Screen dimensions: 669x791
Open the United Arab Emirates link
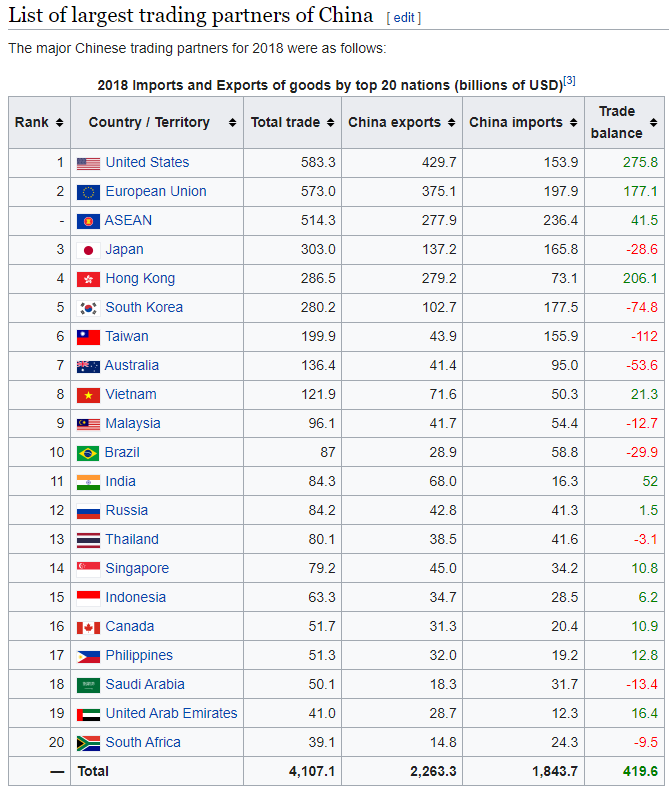tap(171, 714)
